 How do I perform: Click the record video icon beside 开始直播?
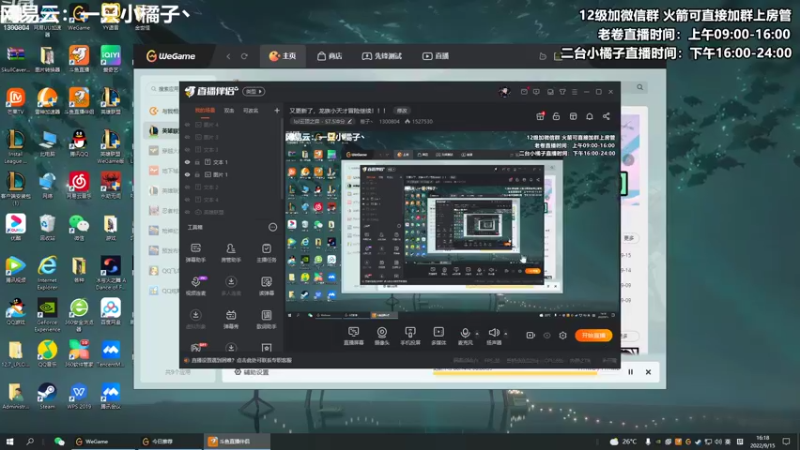click(x=530, y=335)
